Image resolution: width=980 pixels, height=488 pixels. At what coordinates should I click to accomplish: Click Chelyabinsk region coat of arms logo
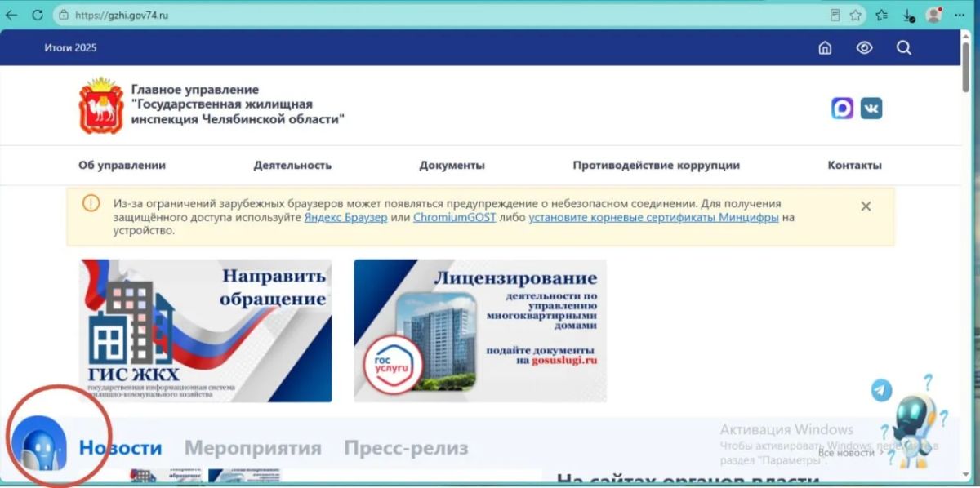point(100,107)
